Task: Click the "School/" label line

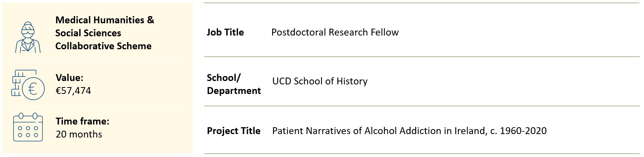Action: pos(223,78)
